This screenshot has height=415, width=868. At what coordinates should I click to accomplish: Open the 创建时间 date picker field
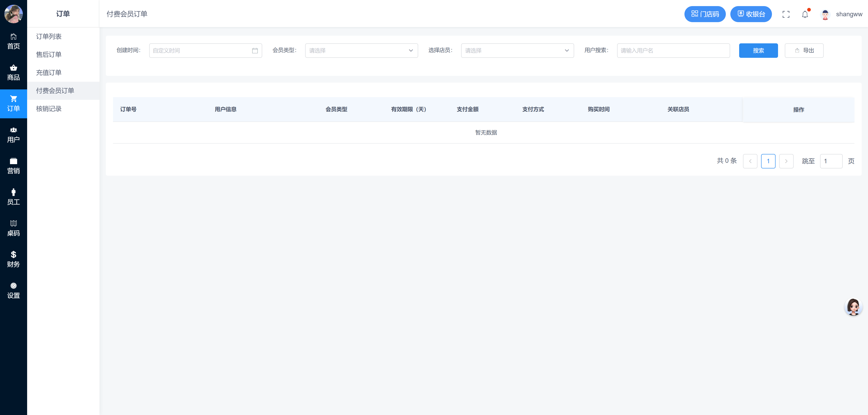(205, 51)
